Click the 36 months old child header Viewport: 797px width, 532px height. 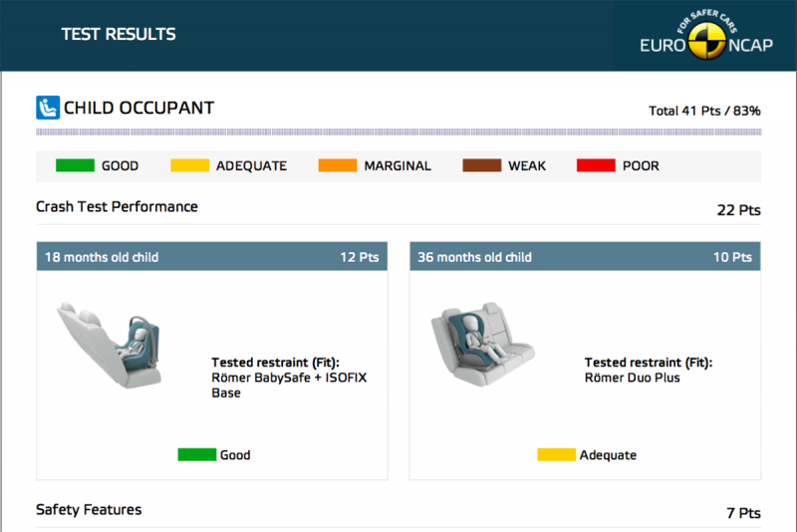click(475, 257)
